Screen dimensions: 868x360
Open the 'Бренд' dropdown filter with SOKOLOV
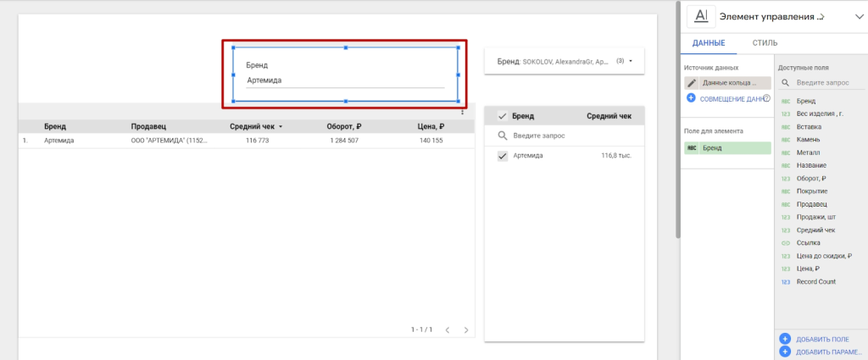click(x=565, y=61)
